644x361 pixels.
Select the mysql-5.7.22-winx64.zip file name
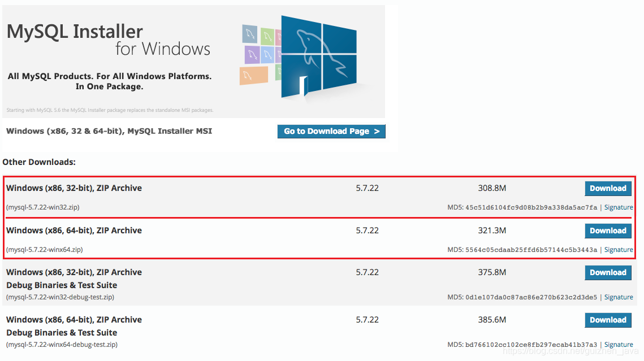click(x=44, y=249)
